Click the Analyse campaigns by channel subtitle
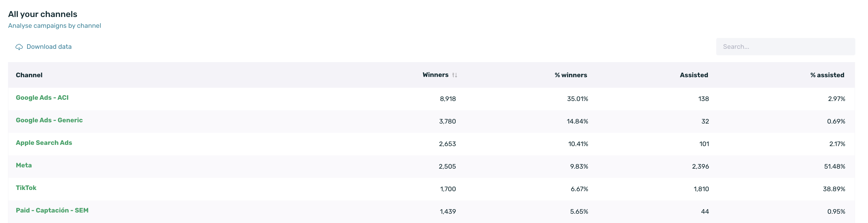The image size is (868, 223). (x=55, y=26)
